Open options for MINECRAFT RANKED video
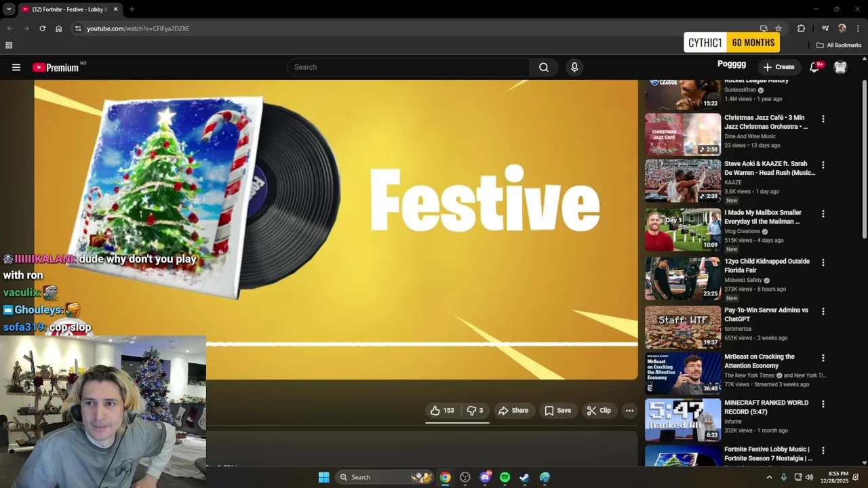 [x=823, y=404]
